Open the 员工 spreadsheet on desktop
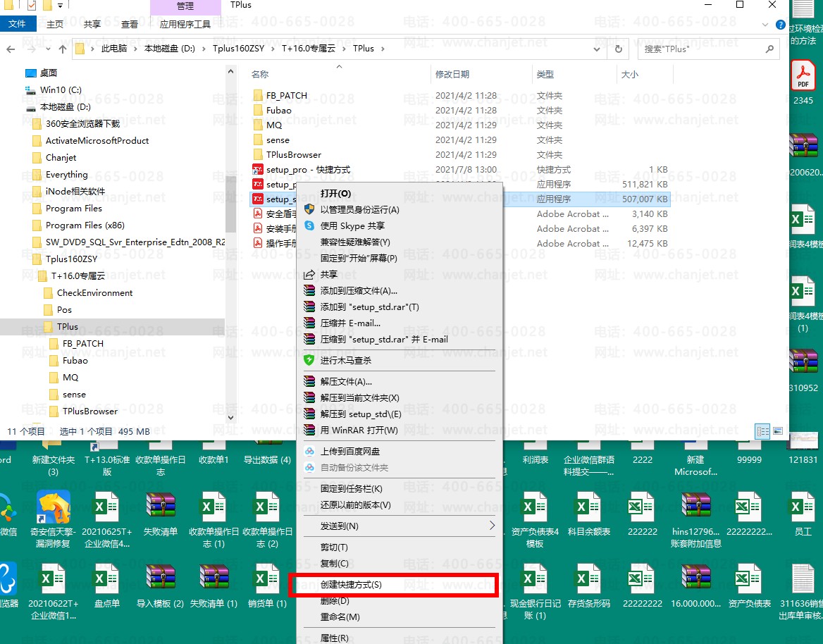 pyautogui.click(x=803, y=514)
